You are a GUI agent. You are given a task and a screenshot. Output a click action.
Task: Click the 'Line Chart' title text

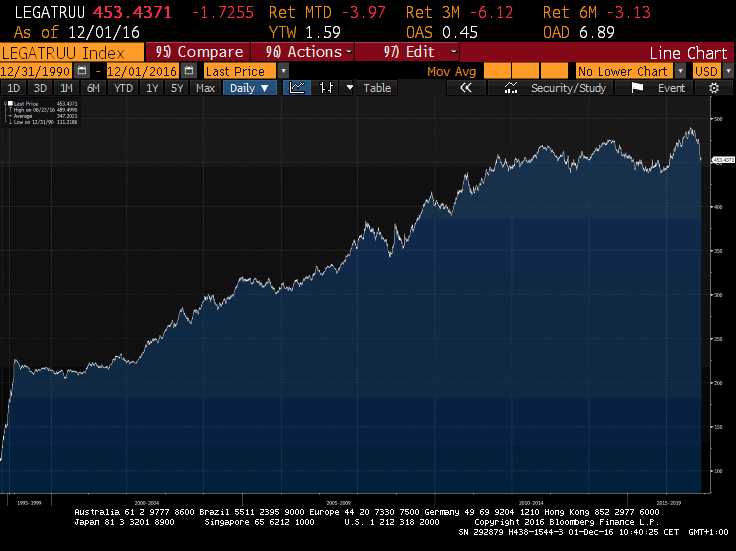(x=688, y=53)
